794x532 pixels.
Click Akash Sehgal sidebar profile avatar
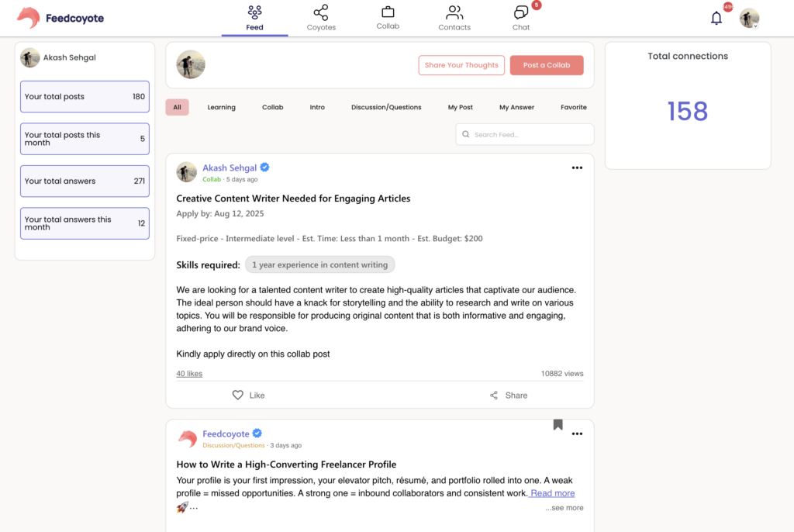tap(30, 57)
